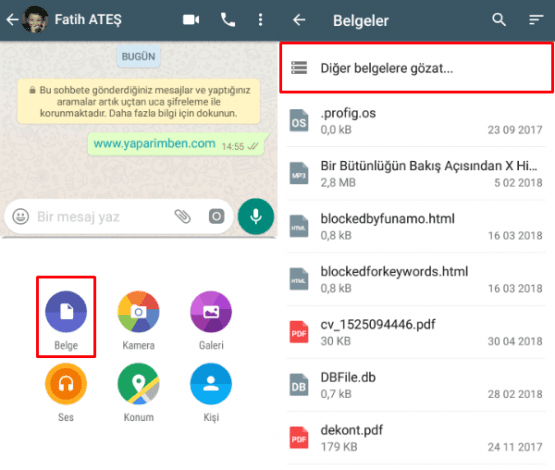Viewport: 555px width, 470px height.
Task: Open the chat three-dot overflow menu
Action: click(260, 20)
